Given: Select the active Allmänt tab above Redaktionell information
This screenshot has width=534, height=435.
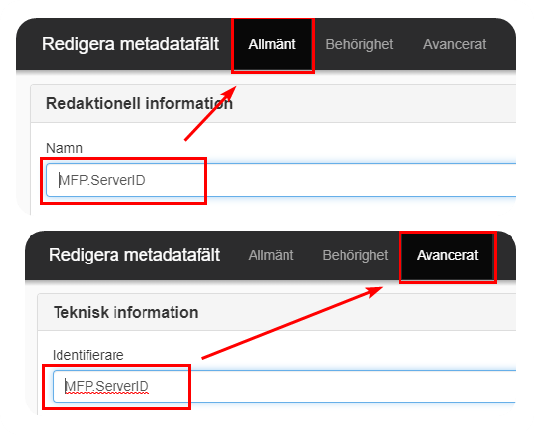Looking at the screenshot, I should 272,44.
